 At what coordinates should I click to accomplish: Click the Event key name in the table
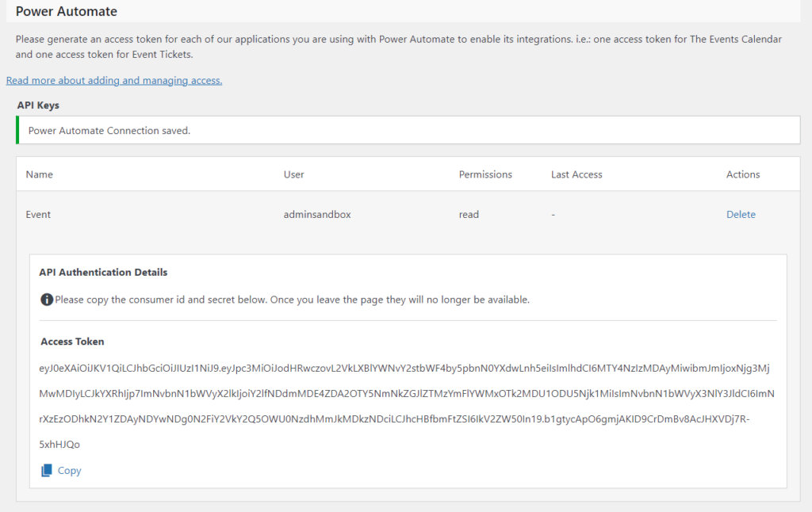38,214
